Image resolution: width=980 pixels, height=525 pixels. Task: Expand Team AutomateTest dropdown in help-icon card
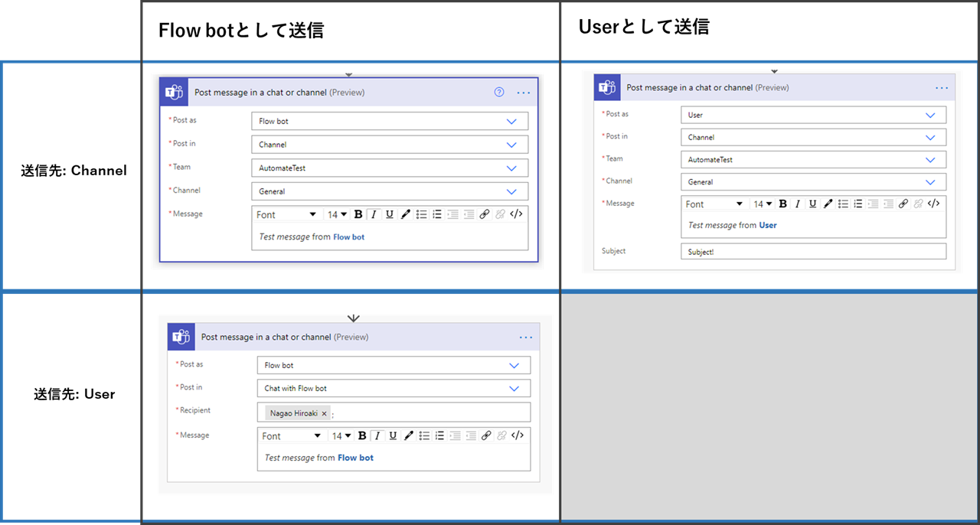pyautogui.click(x=511, y=168)
